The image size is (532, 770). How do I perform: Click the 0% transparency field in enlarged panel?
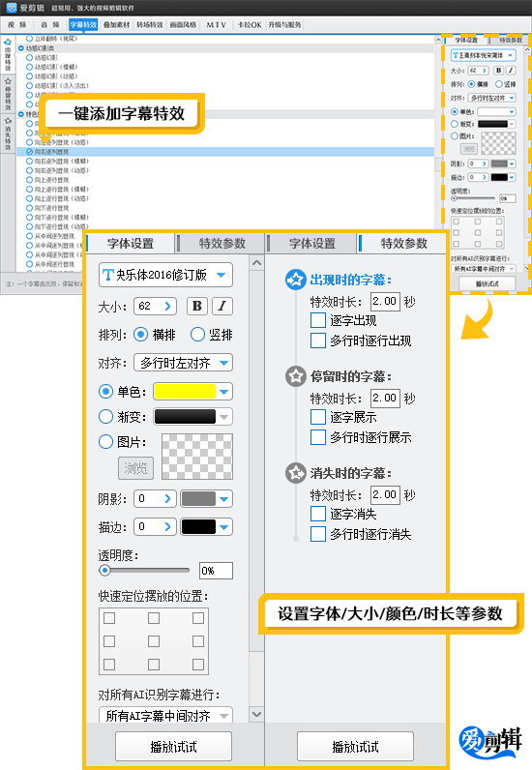coord(216,571)
